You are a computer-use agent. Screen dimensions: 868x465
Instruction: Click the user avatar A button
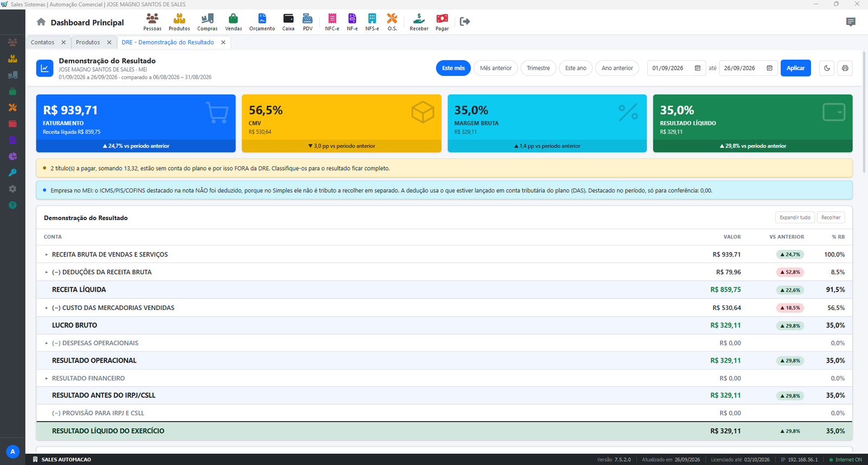pos(12,451)
